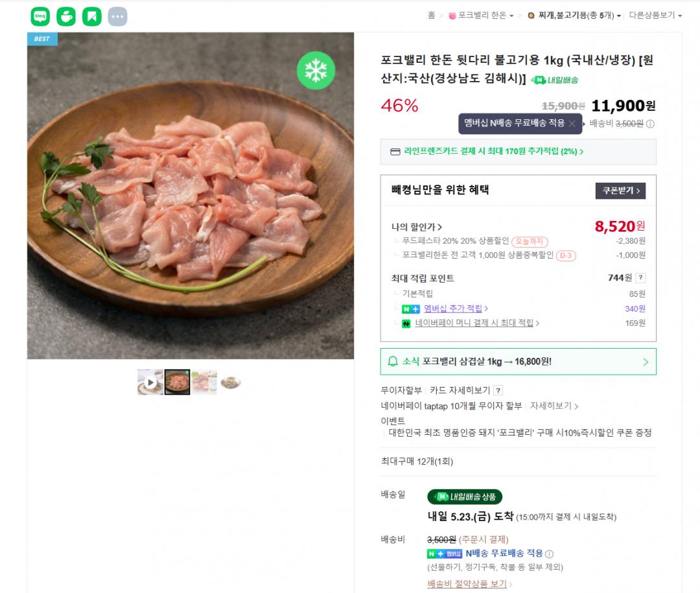The width and height of the screenshot is (700, 593).
Task: Go to 홈 in the breadcrumb
Action: click(431, 16)
